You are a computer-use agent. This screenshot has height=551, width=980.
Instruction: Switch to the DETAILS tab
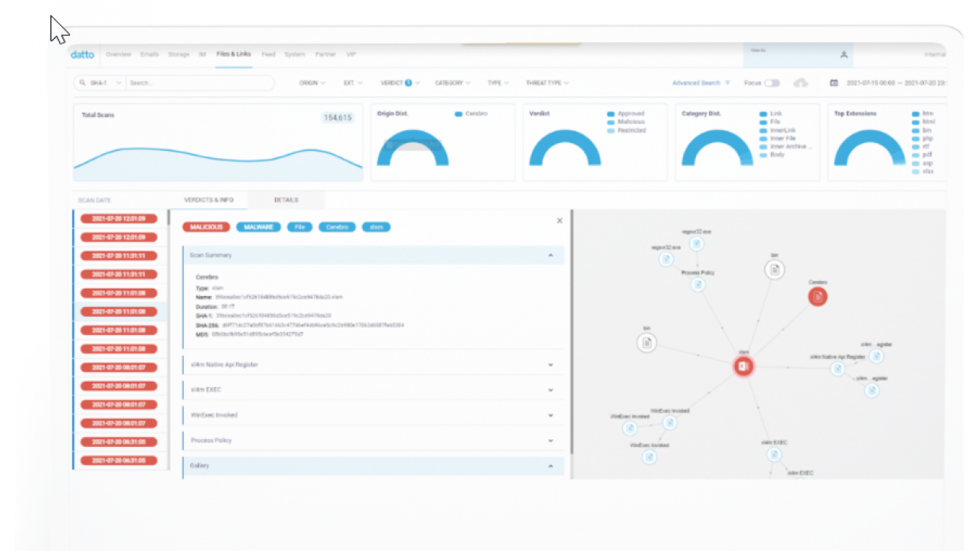tap(286, 201)
